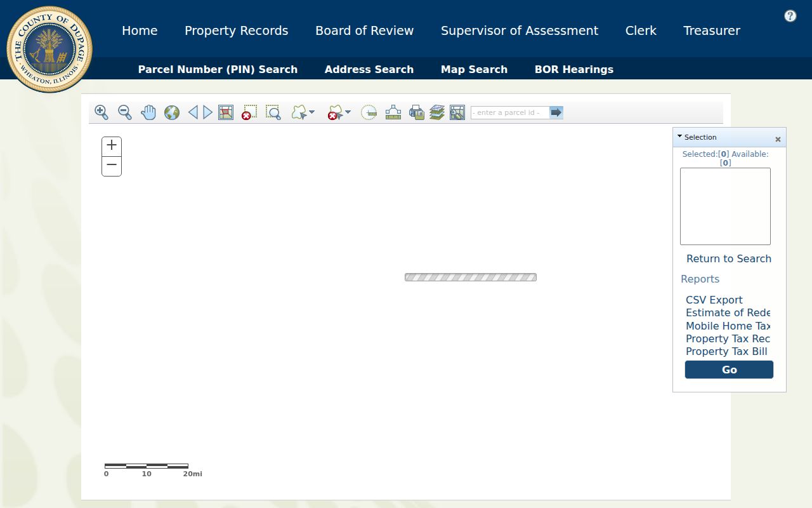Click the map plus zoom button
Viewport: 812px width, 508px height.
(112, 145)
